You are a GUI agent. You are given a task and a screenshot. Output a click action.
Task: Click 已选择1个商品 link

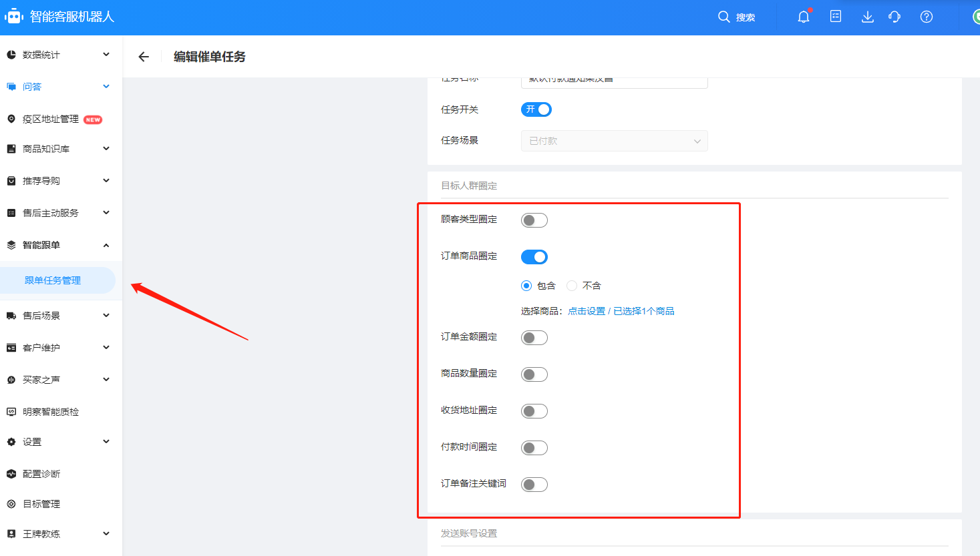coord(644,311)
